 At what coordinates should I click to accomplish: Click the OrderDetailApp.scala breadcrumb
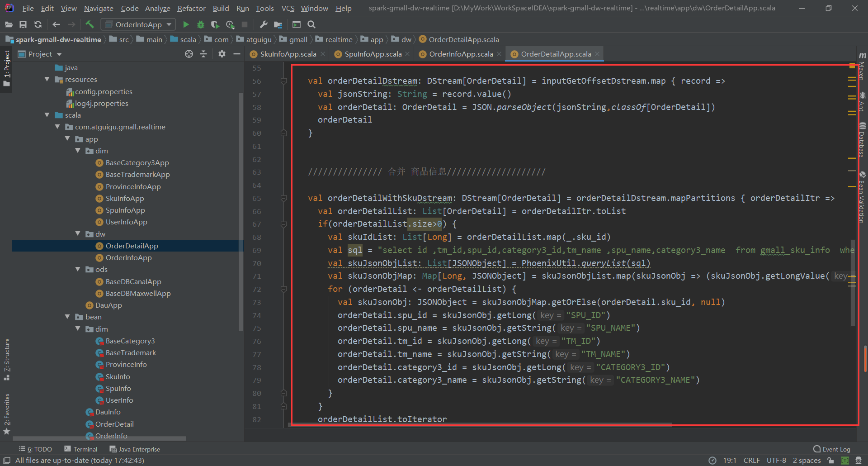coord(463,39)
